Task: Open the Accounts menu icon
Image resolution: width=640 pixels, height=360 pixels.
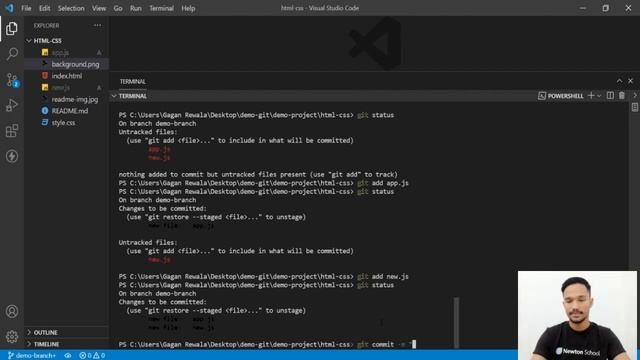Action: point(12,311)
